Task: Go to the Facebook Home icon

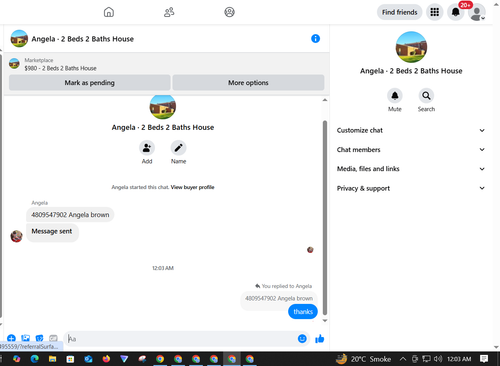Action: pos(109,12)
